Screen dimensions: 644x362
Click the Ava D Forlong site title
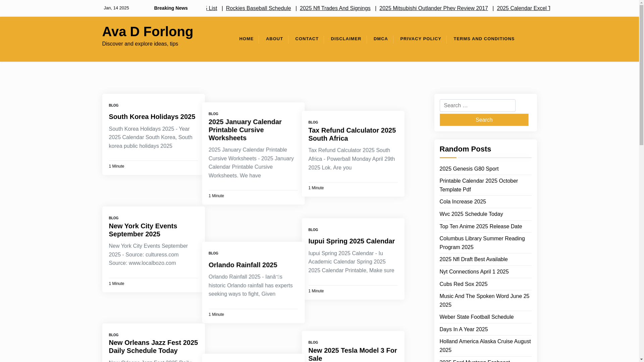[148, 32]
